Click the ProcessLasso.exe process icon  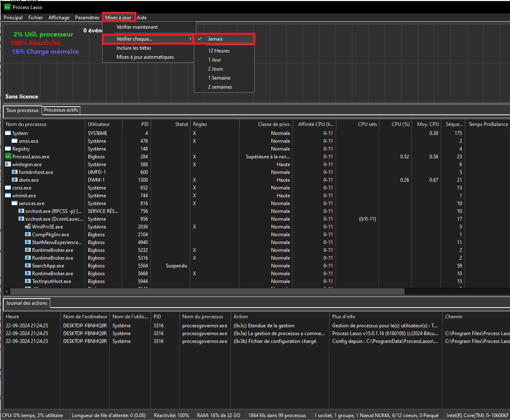click(8, 157)
